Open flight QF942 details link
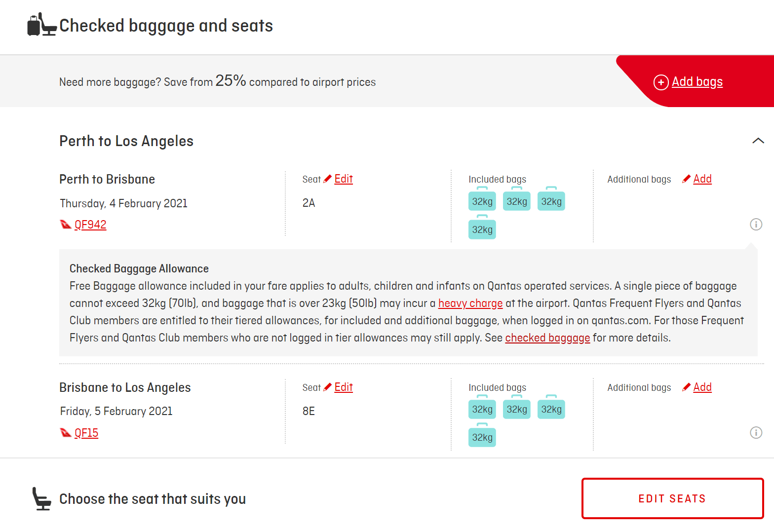 coord(90,225)
